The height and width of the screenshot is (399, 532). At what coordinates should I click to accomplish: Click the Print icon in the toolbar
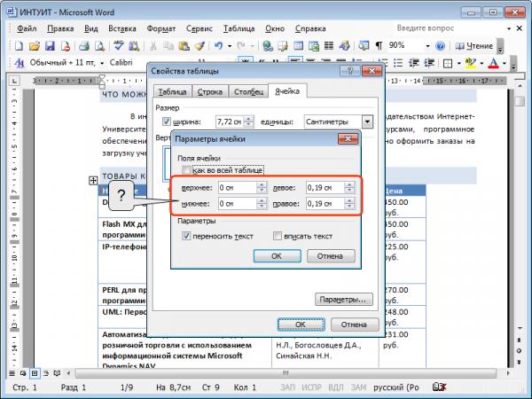coord(84,46)
